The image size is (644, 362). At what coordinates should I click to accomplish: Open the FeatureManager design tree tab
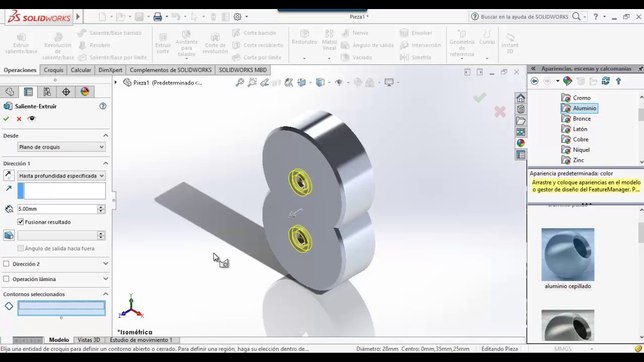pyautogui.click(x=10, y=92)
